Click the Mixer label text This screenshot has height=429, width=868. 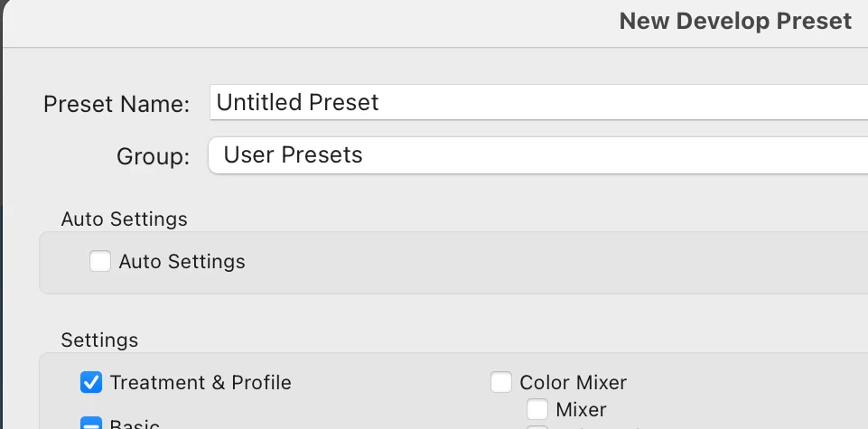pyautogui.click(x=581, y=410)
